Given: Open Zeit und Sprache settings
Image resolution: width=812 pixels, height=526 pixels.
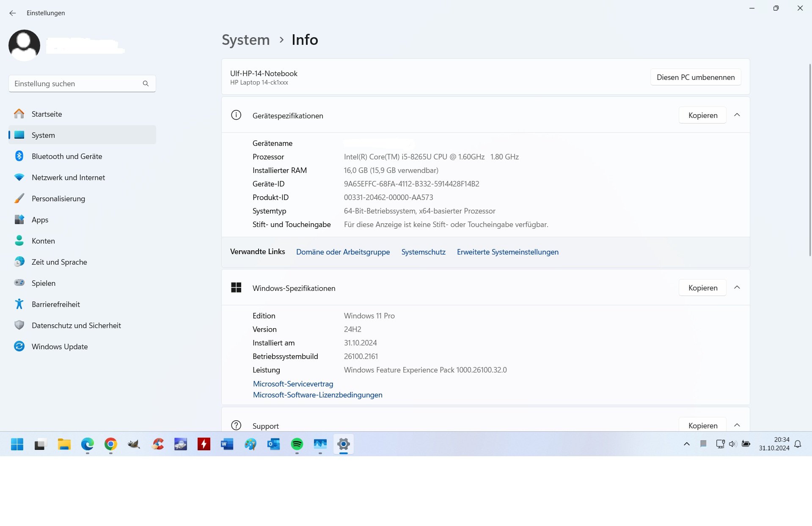Looking at the screenshot, I should click(82, 262).
